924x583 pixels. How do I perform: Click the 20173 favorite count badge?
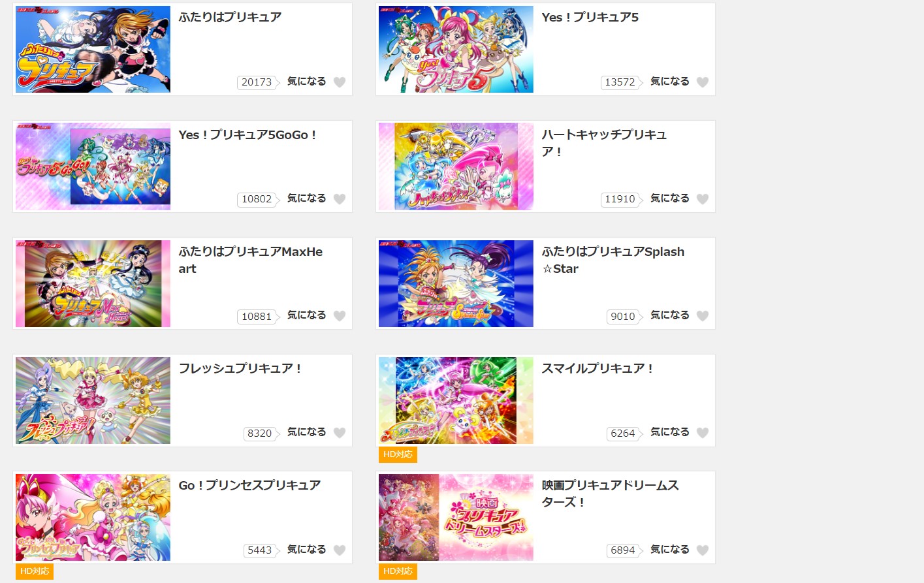pyautogui.click(x=257, y=82)
